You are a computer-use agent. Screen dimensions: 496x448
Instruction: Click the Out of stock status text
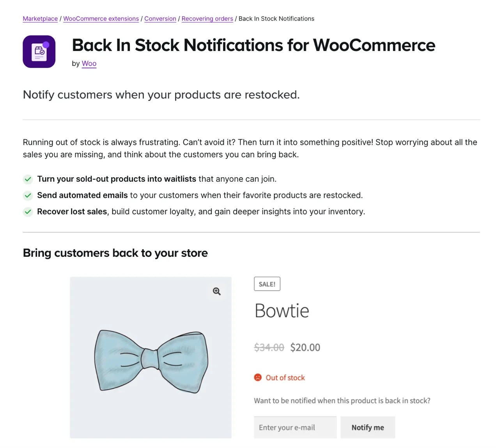click(x=285, y=377)
